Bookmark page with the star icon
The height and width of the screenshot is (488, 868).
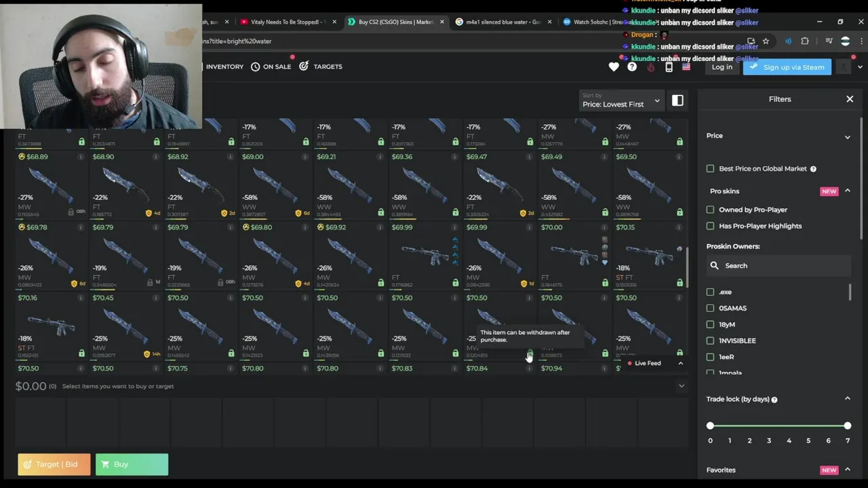click(x=766, y=41)
